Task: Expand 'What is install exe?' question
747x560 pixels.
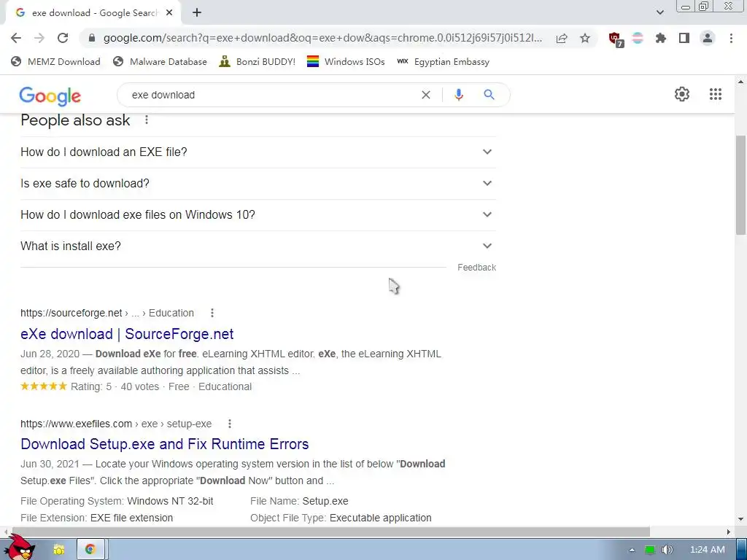Action: pos(258,246)
